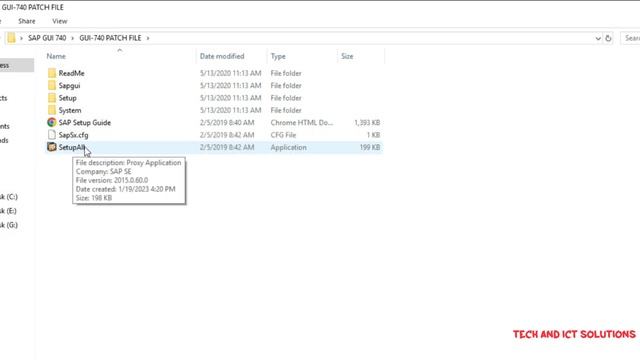Screen dimensions: 640x360
Task: Select the SapSx.cfg file name
Action: coord(73,135)
